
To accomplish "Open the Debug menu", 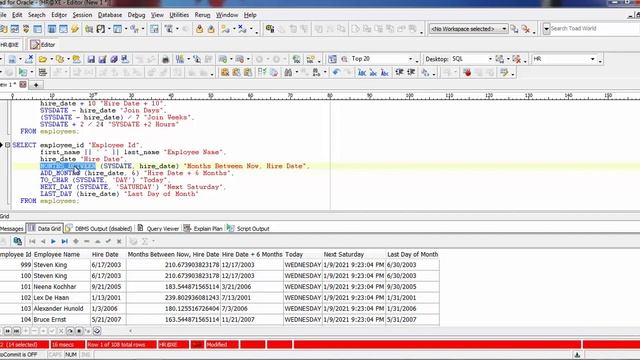I will point(136,15).
